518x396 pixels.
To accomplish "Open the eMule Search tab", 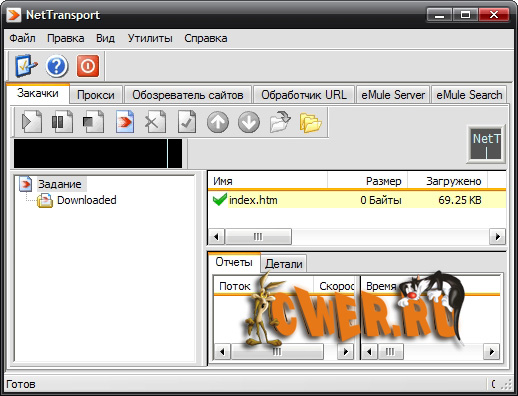I will pyautogui.click(x=469, y=95).
